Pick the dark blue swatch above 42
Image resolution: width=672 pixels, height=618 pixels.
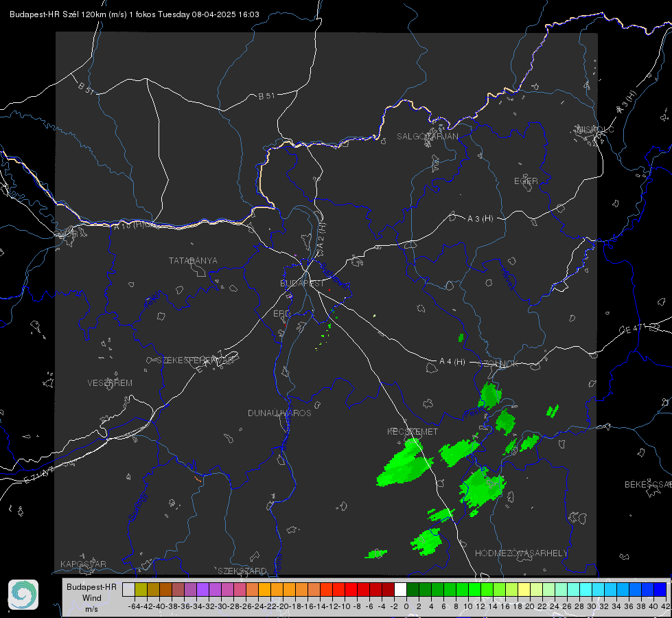click(x=660, y=589)
